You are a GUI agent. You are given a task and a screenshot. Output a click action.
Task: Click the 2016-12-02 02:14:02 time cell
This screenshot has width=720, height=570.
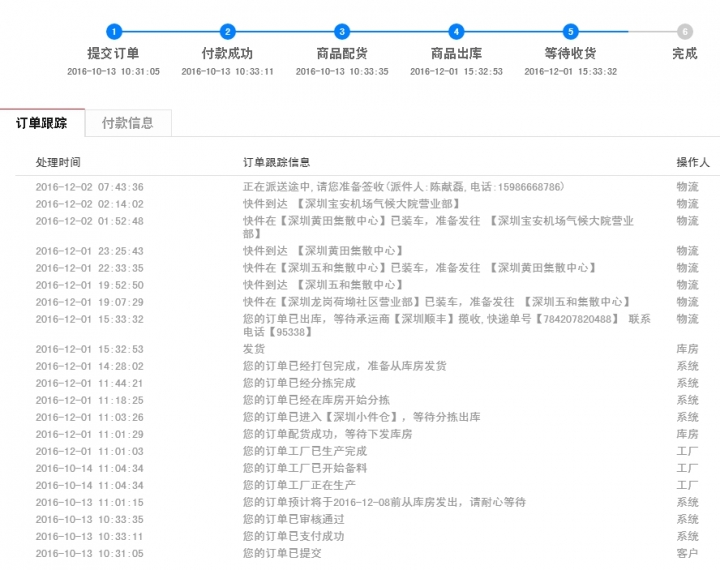(x=90, y=204)
